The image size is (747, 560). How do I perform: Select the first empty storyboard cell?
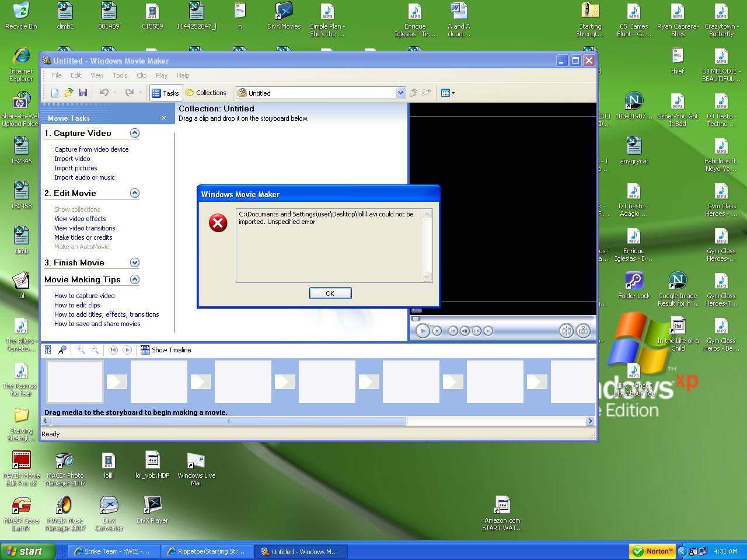pyautogui.click(x=75, y=382)
